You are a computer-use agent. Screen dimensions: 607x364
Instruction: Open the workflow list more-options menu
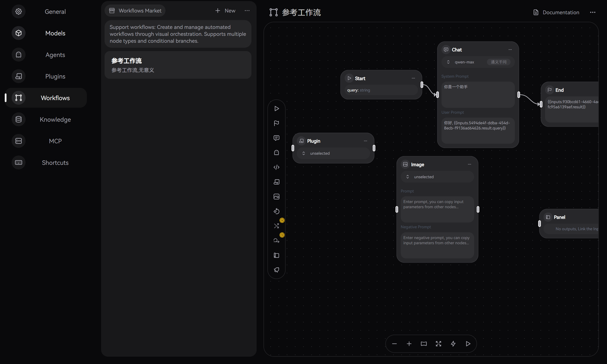(247, 11)
